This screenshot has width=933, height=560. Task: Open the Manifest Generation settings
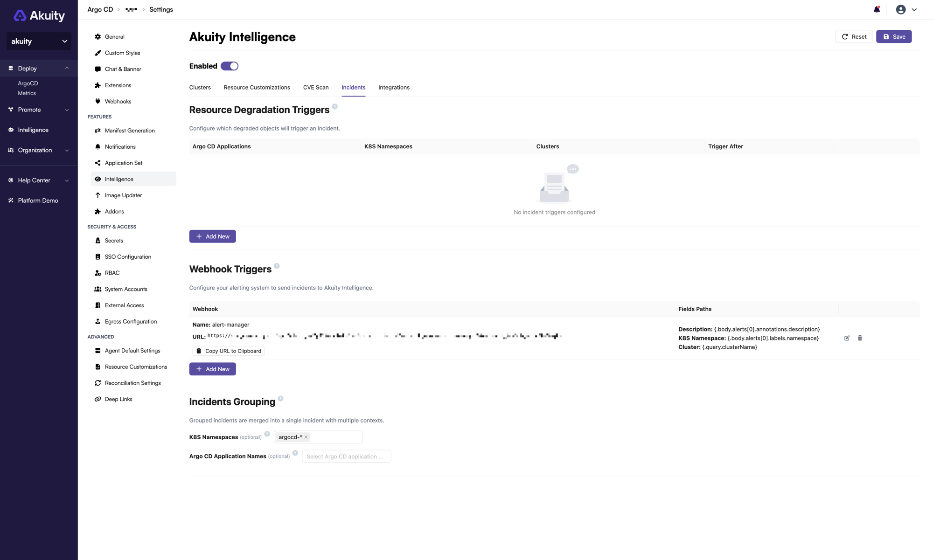coord(130,131)
